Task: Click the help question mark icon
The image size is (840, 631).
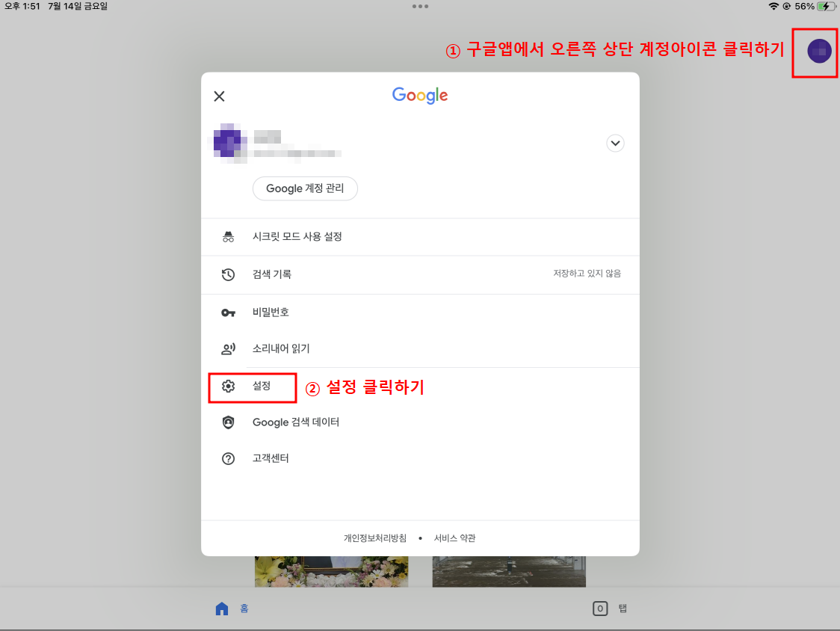Action: click(228, 459)
